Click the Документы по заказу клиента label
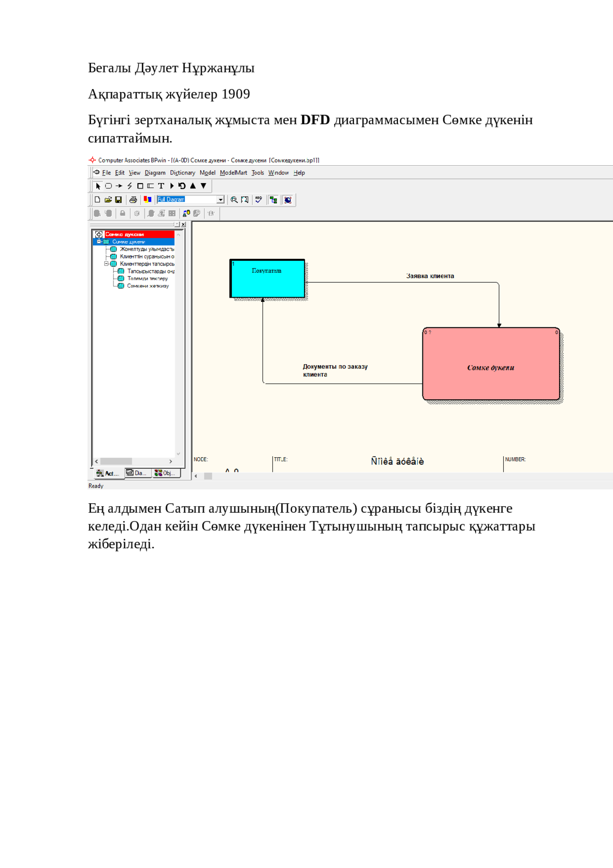 tap(335, 370)
